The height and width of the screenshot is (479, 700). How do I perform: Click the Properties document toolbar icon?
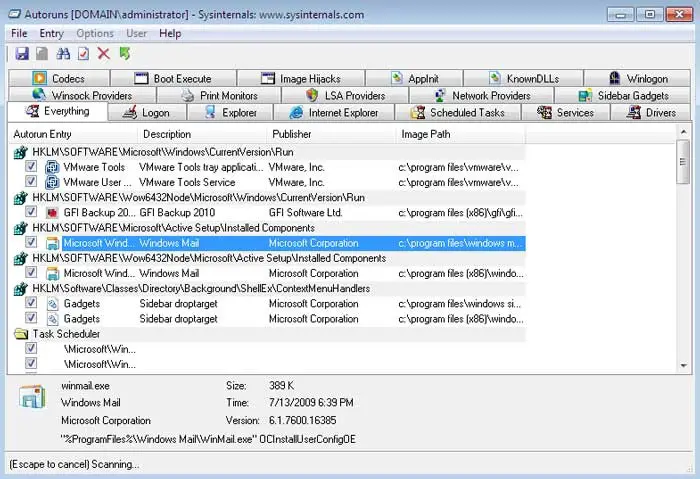[x=83, y=54]
